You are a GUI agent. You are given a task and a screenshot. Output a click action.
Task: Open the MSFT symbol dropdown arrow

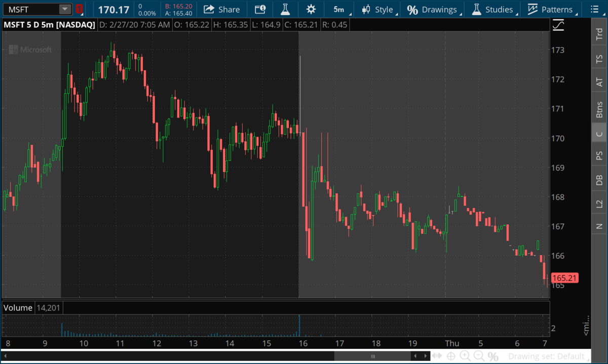(66, 9)
